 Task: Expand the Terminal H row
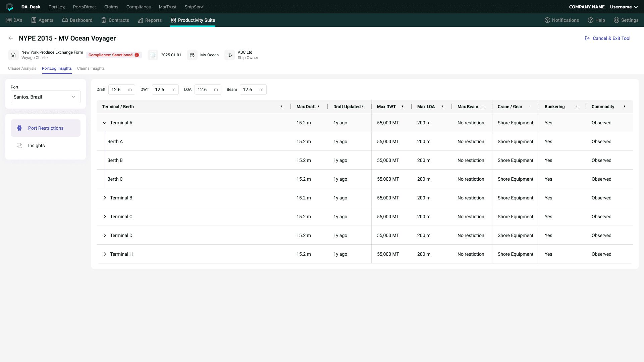105,254
